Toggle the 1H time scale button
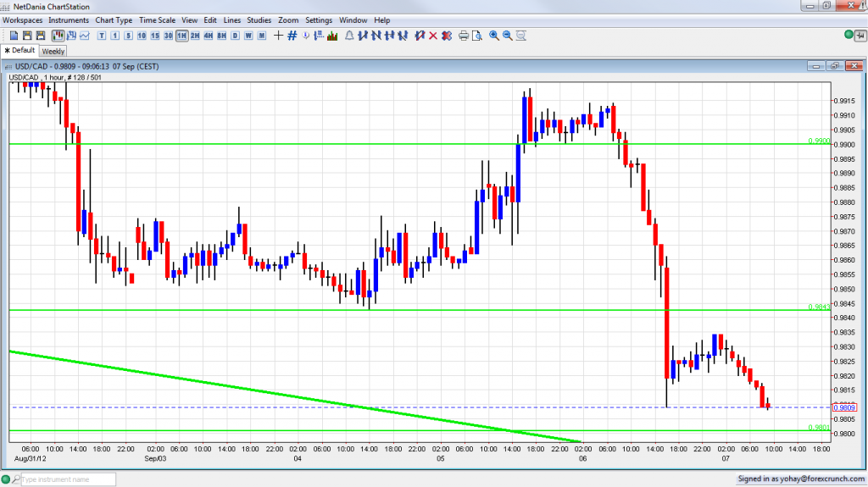868x487 pixels. point(181,36)
